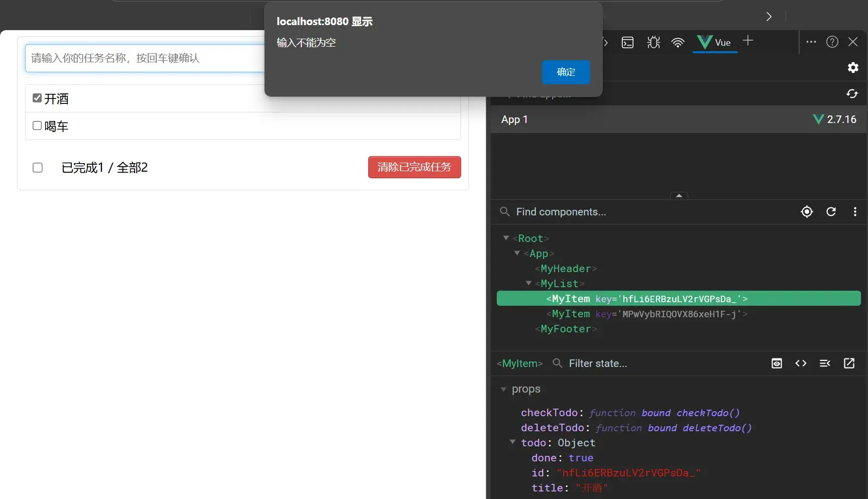The width and height of the screenshot is (868, 499).
Task: Collapse the Root node in component tree
Action: click(506, 238)
